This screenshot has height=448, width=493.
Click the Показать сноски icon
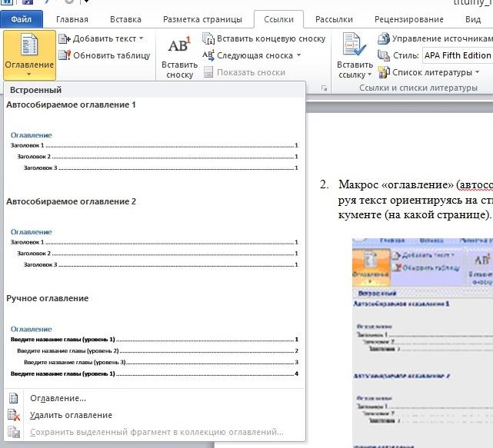[x=208, y=72]
